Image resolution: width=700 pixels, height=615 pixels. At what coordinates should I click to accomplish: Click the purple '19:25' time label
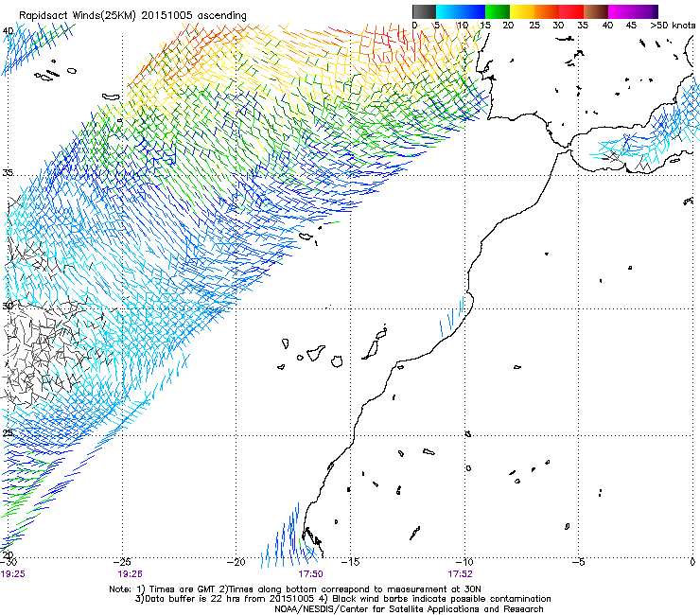pos(13,574)
